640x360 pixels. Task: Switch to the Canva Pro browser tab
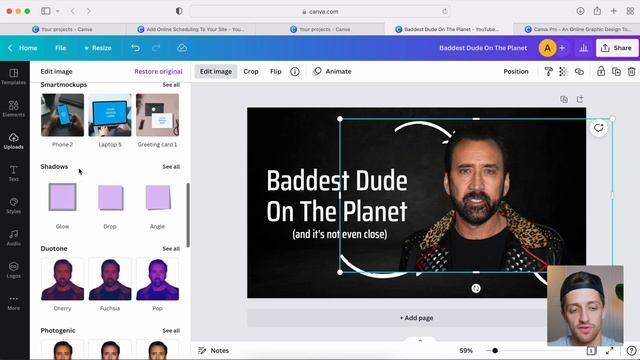pos(577,29)
